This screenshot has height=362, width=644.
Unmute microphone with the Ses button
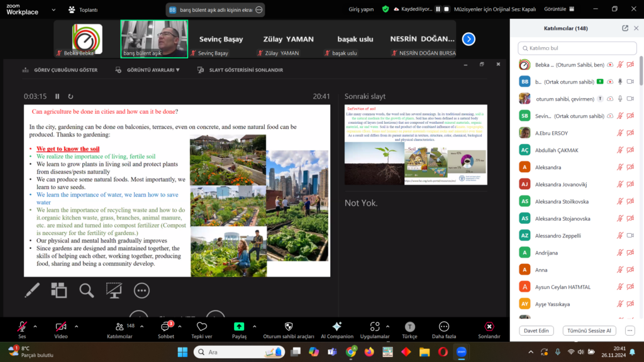(22, 327)
